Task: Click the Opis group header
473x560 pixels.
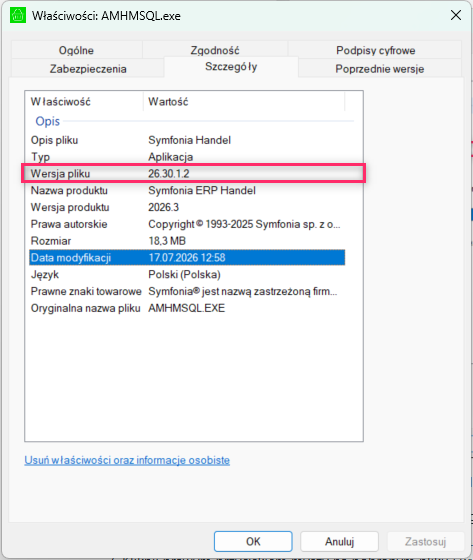Action: point(48,121)
